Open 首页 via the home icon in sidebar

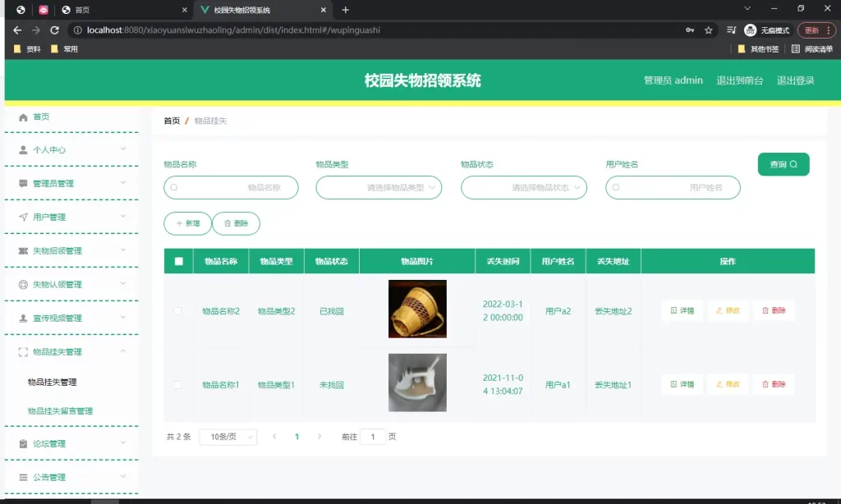23,117
